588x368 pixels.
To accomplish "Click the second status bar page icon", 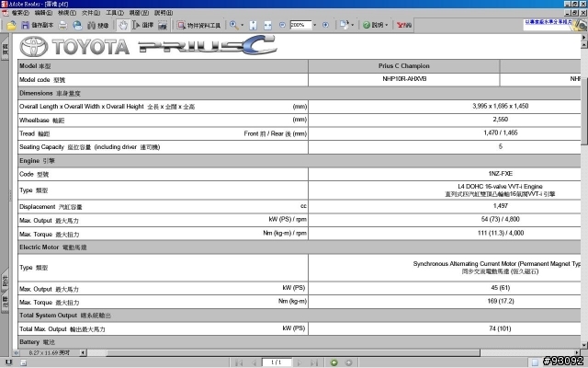I will coord(23,362).
